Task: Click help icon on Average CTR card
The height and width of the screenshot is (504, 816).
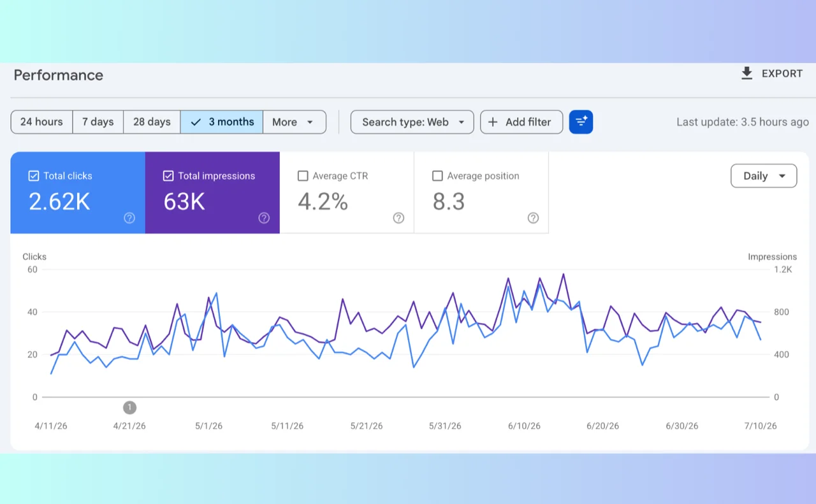Action: (398, 218)
